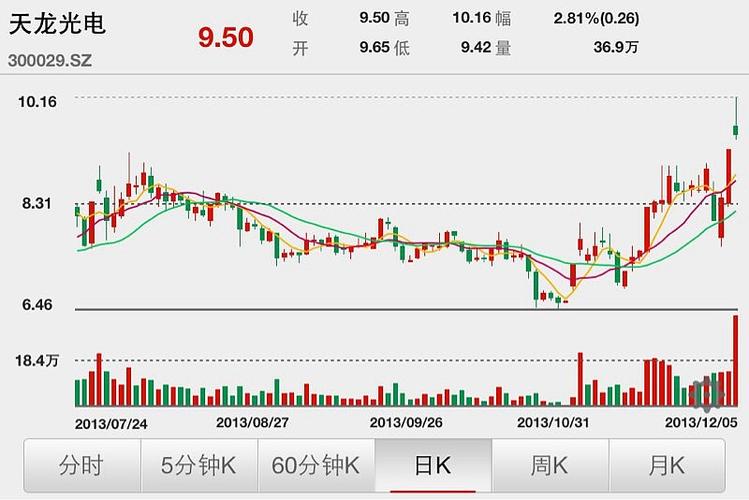This screenshot has height=500, width=749.
Task: Show the 月K monthly chart tab
Action: pos(667,465)
